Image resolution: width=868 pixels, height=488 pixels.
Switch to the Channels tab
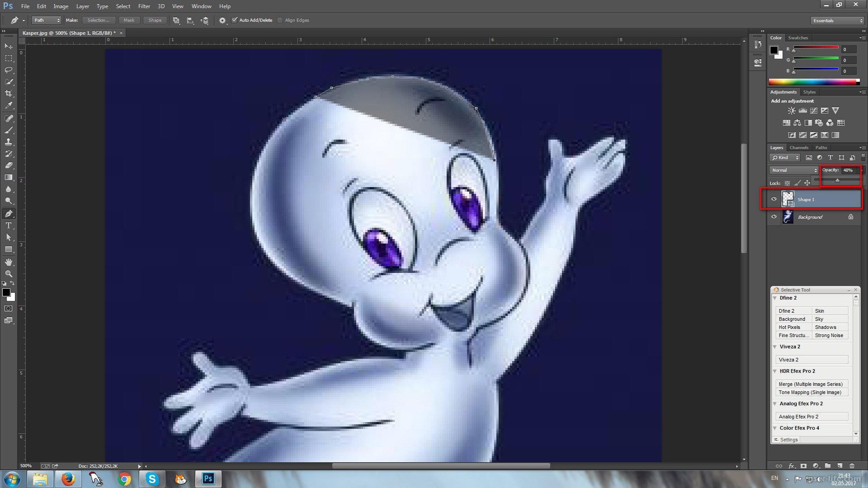pos(799,148)
